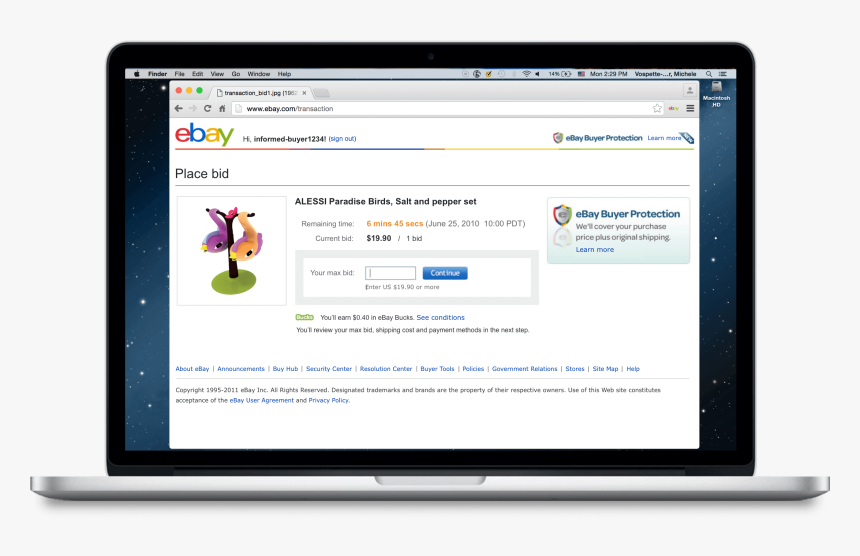
Task: Click the eBay logo
Action: [x=205, y=134]
